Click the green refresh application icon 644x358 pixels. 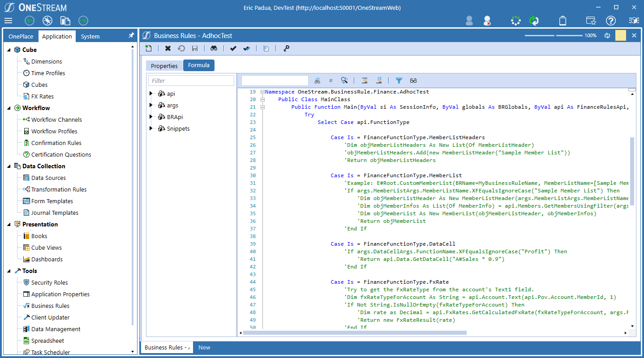coord(534,21)
